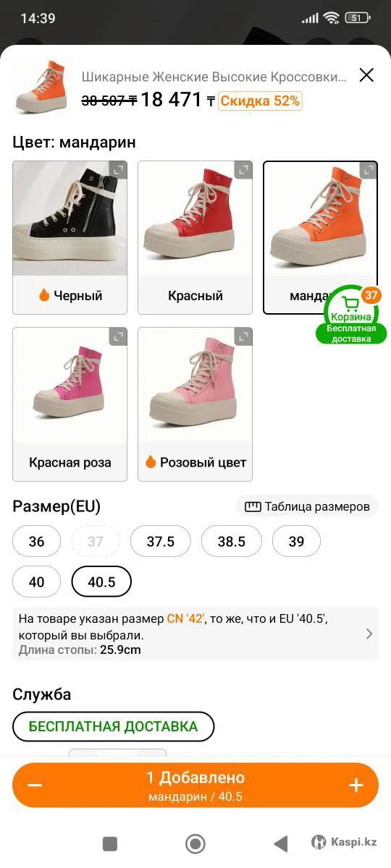Tap the minus icon to decrease quantity

click(x=35, y=786)
